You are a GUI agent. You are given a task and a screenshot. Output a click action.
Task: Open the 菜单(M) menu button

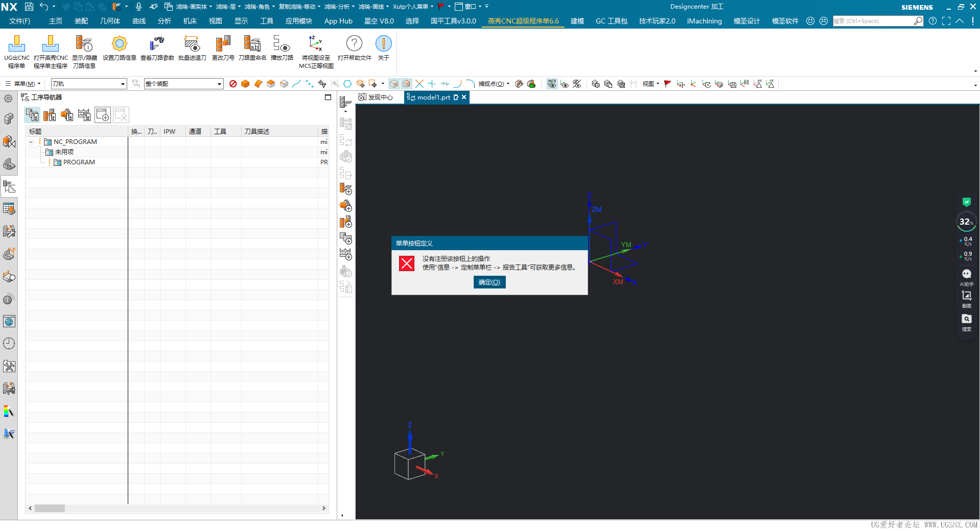pos(23,84)
